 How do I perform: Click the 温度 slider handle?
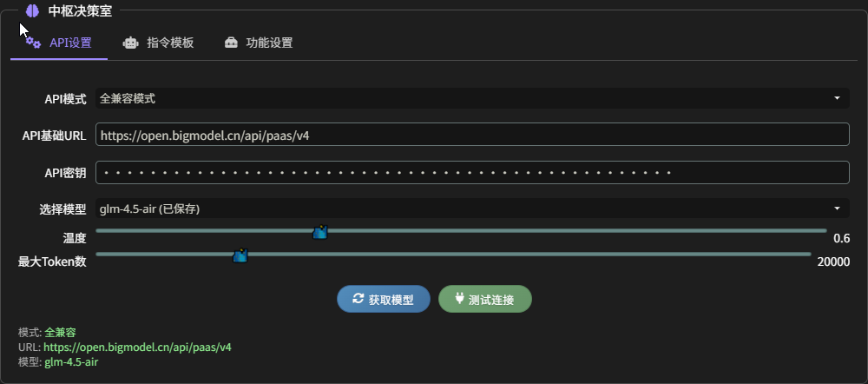click(x=319, y=232)
